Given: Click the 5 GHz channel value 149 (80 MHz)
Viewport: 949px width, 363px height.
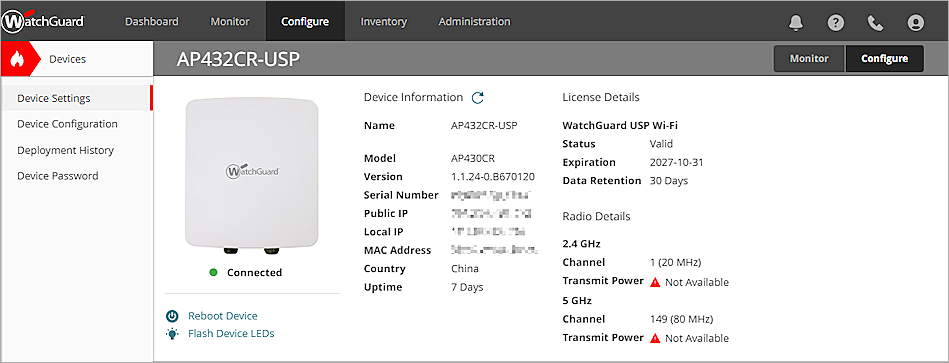Looking at the screenshot, I should pos(681,319).
